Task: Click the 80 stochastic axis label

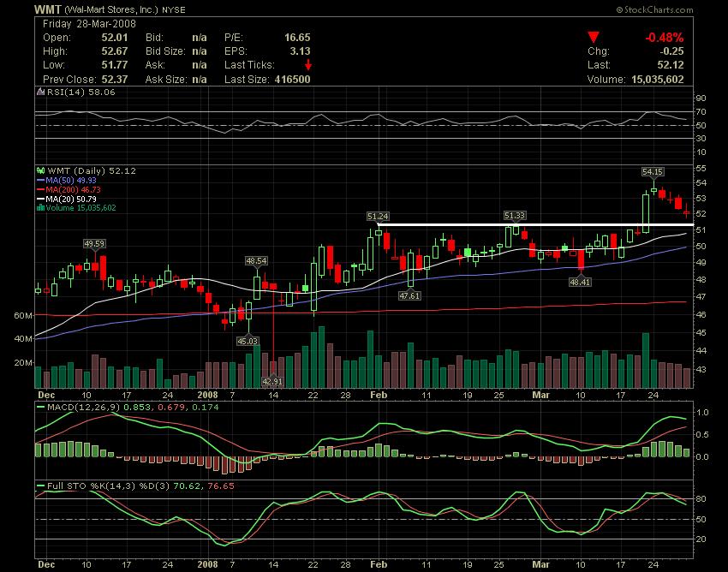Action: pyautogui.click(x=701, y=499)
